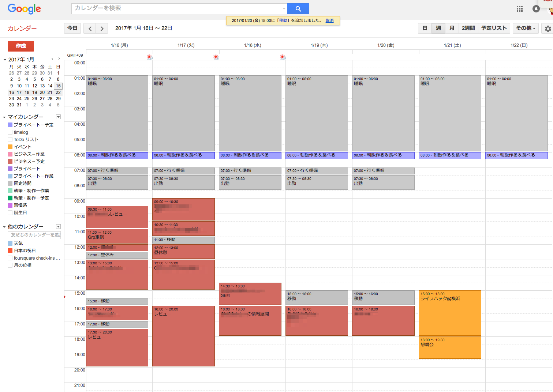Viewport: 553px width, 392px height.
Task: Click the red 作成 button
Action: pyautogui.click(x=21, y=46)
